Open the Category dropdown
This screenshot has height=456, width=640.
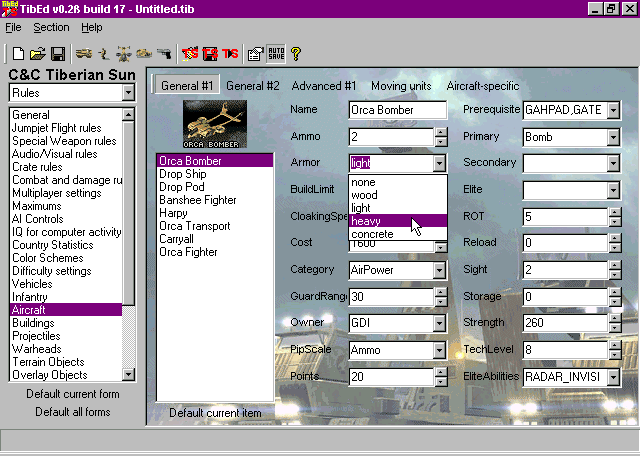[x=439, y=270]
